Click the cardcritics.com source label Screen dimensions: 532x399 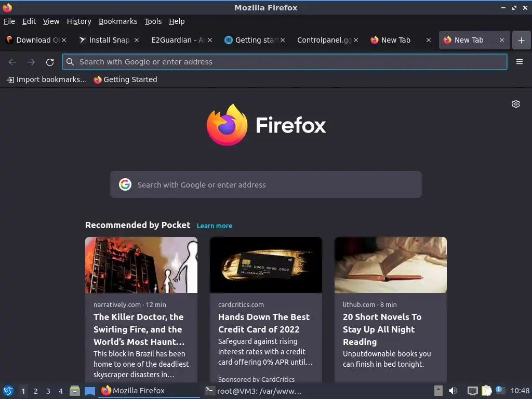[x=241, y=304]
